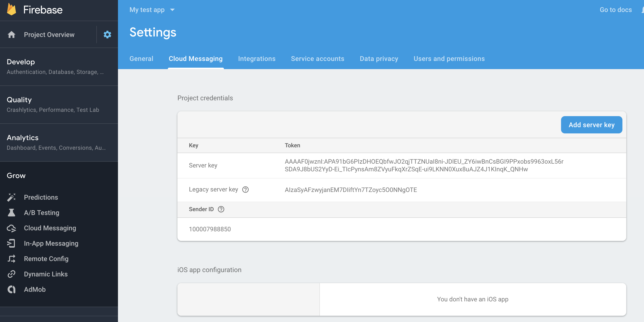Image resolution: width=644 pixels, height=322 pixels.
Task: Click the Firebase flame logo
Action: pos(12,10)
